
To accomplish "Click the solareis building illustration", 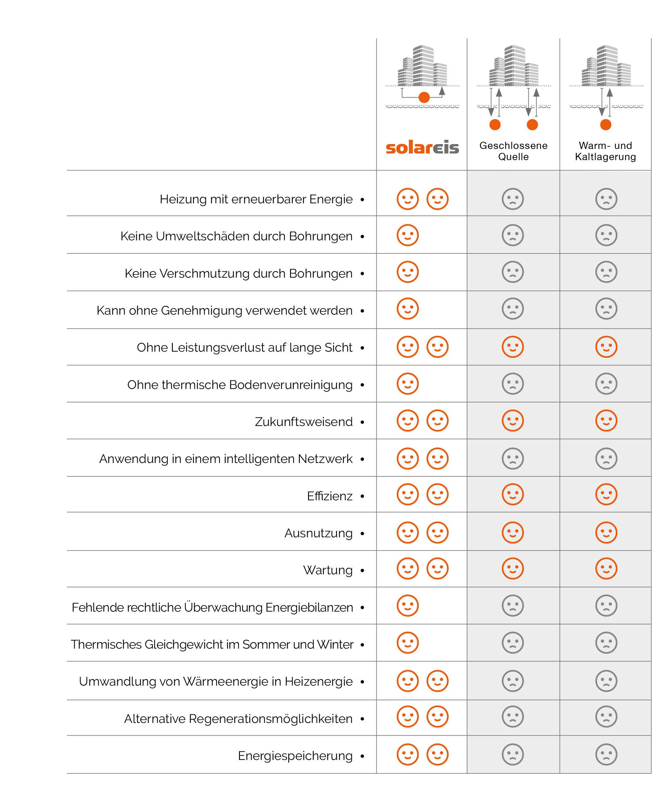I will pos(422,76).
